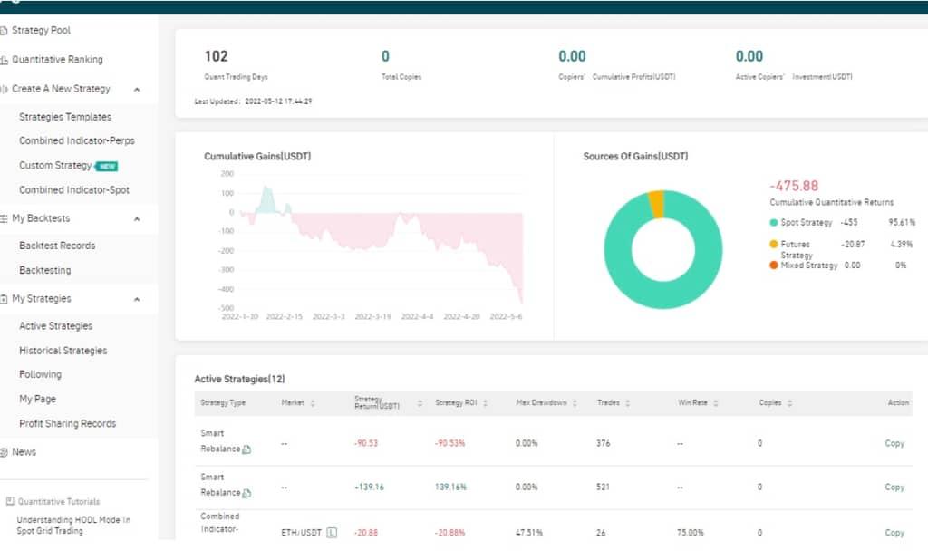Image resolution: width=928 pixels, height=560 pixels.
Task: Sort table by Max Drawdown column
Action: (575, 403)
